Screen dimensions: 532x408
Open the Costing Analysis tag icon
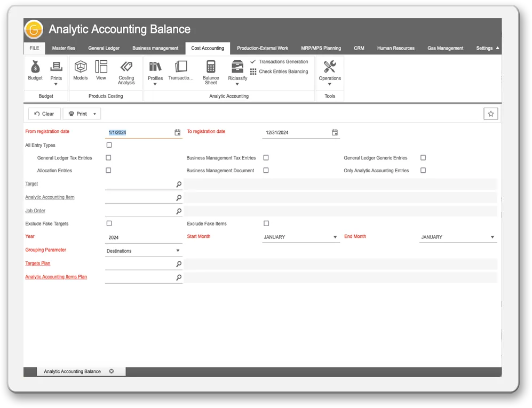(x=126, y=67)
